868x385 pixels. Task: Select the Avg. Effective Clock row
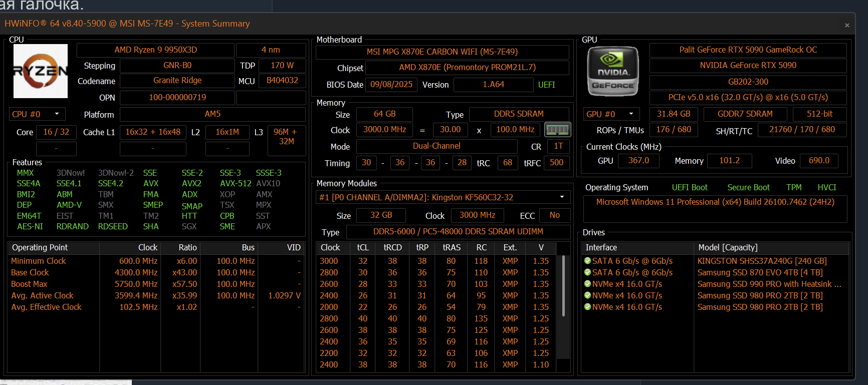(156, 307)
